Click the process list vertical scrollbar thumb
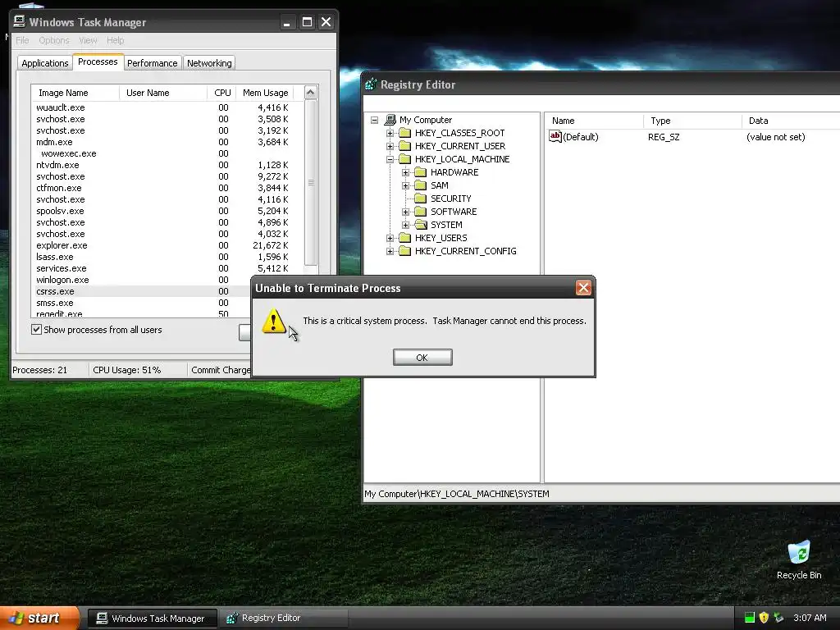 point(311,182)
